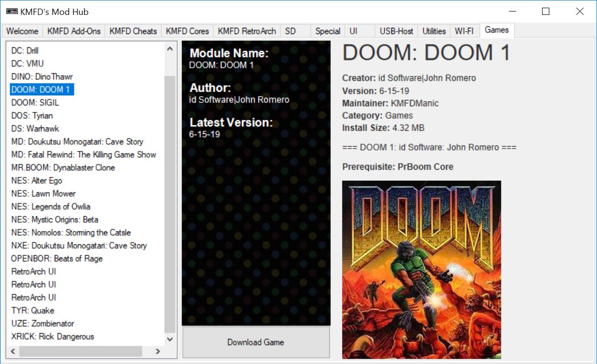Click the game list scroll left arrow
This screenshot has height=364, width=597.
tap(13, 351)
